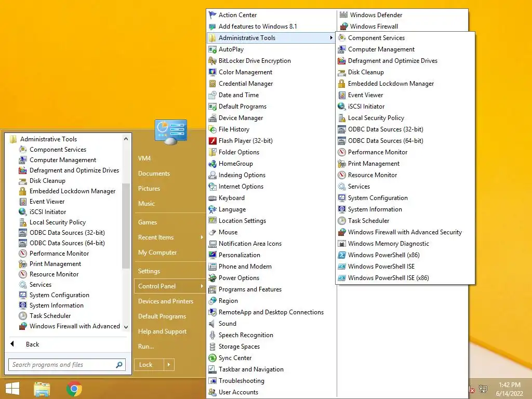532x399 pixels.
Task: Select Storage Spaces
Action: tap(239, 347)
